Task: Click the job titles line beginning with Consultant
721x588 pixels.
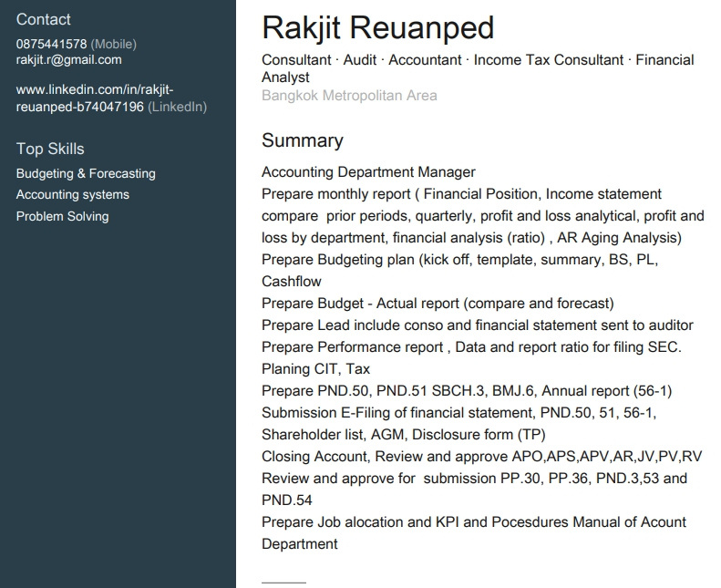Action: click(x=478, y=68)
